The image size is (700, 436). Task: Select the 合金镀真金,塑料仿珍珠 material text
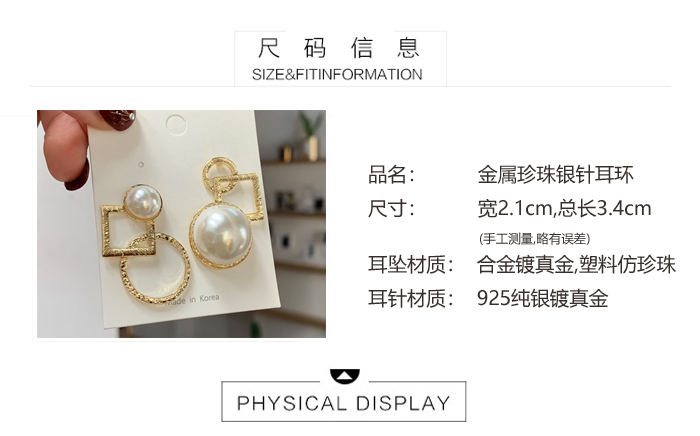point(576,265)
